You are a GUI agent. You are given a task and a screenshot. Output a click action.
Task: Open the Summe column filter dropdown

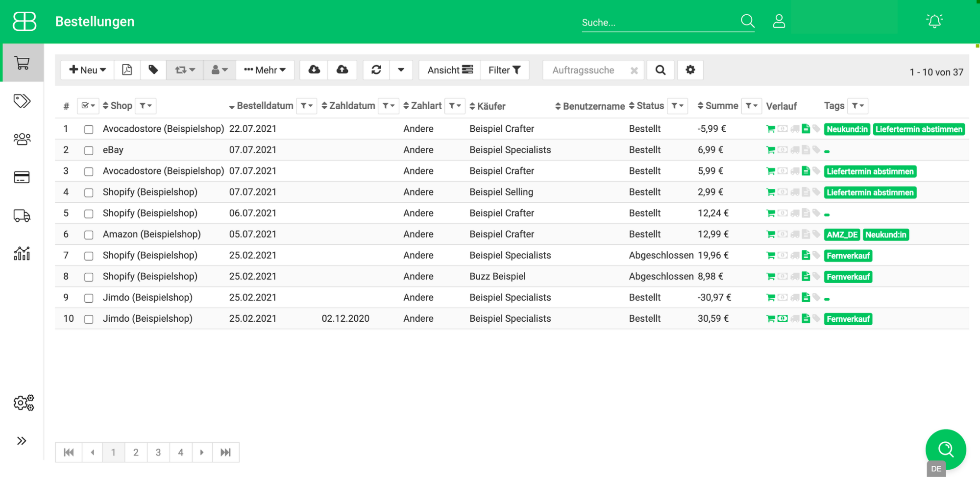752,106
